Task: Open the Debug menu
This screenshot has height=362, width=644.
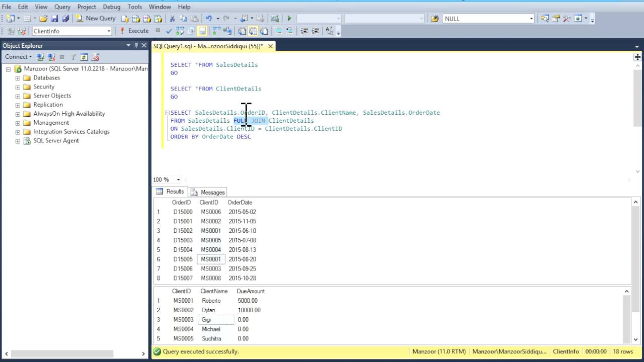Action: 112,7
